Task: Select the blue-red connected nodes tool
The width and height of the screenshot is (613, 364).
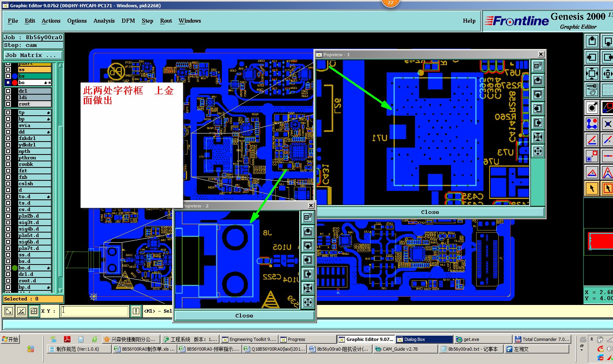Action: click(592, 124)
